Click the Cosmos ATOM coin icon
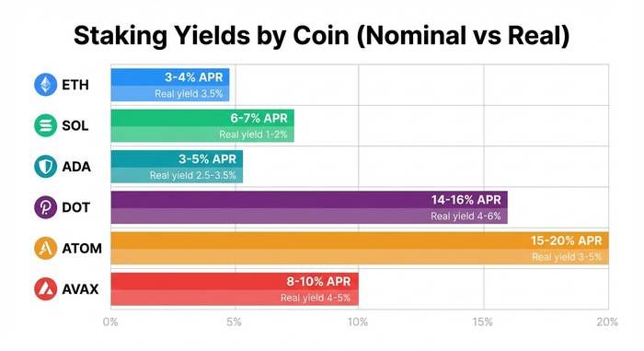644x351 pixels. tap(46, 248)
